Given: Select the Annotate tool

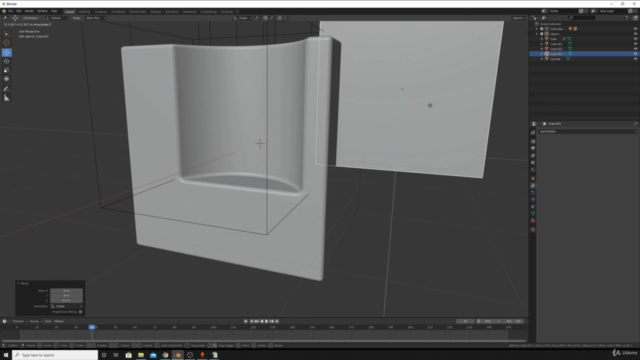Looking at the screenshot, I should 7,89.
